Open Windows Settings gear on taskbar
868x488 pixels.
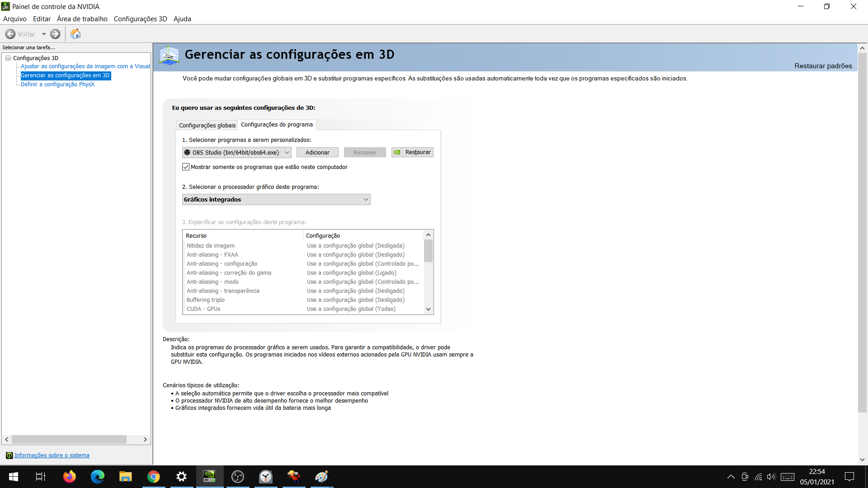[181, 477]
